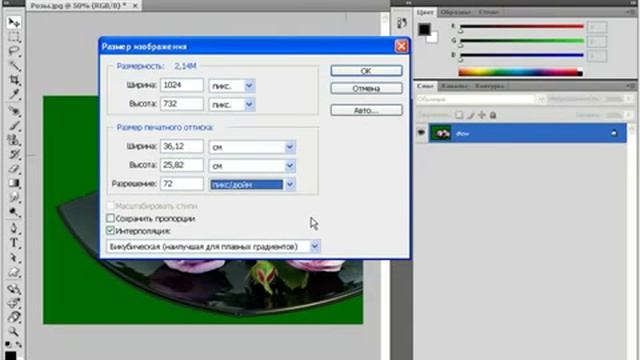Screen dimensions: 640x360
Task: Switch to the Каналы tab
Action: (454, 86)
